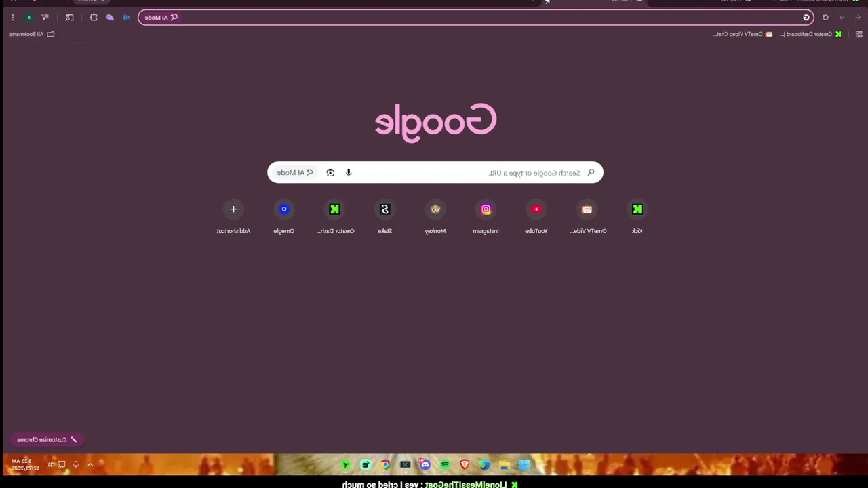Screen dimensions: 868x488
Task: Open the green profile avatar menu
Action: pyautogui.click(x=28, y=18)
